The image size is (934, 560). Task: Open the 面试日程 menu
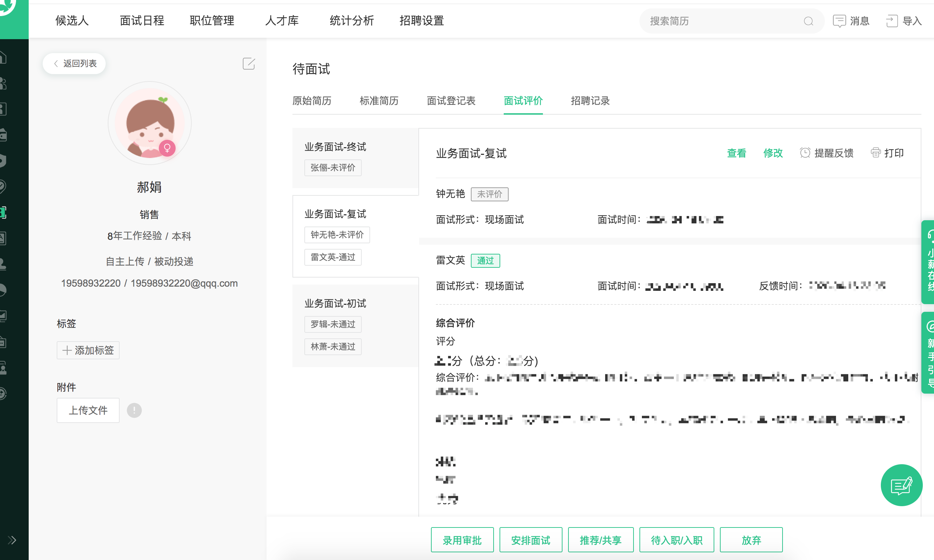pyautogui.click(x=142, y=20)
